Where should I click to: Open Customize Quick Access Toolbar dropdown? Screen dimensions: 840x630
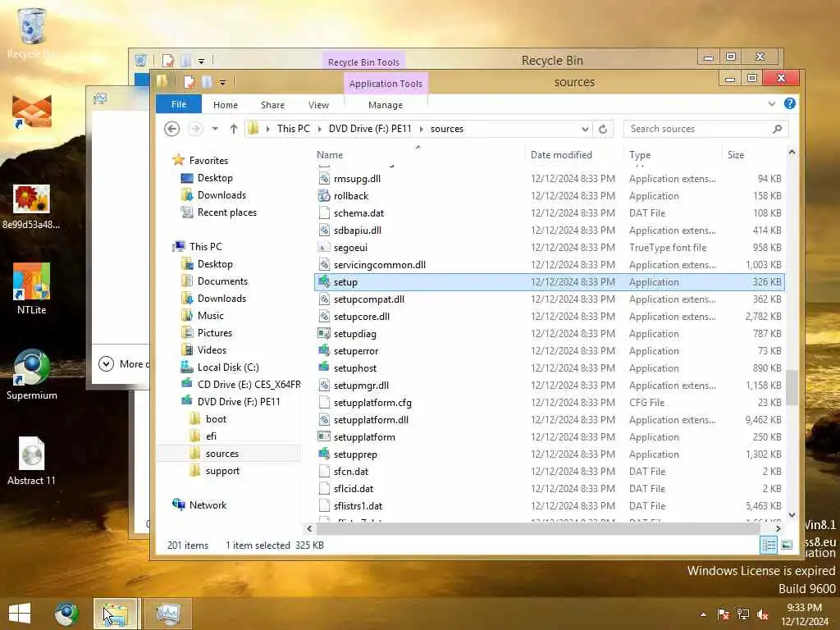point(222,83)
